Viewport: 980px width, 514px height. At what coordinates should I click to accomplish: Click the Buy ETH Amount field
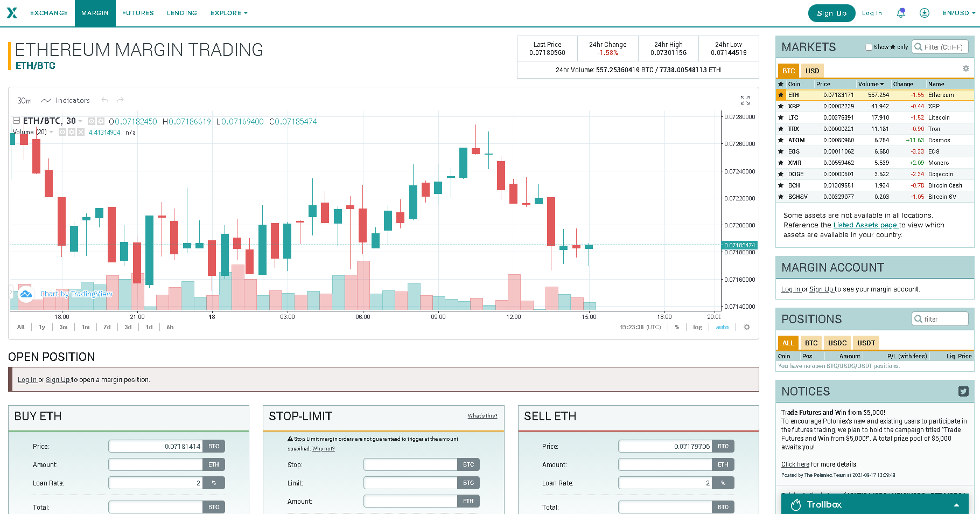point(156,464)
